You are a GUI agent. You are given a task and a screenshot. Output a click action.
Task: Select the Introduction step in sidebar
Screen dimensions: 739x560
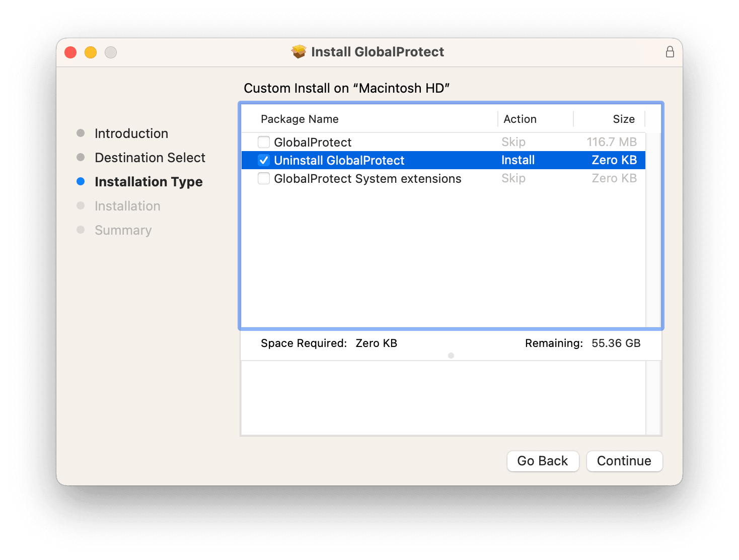(x=131, y=133)
